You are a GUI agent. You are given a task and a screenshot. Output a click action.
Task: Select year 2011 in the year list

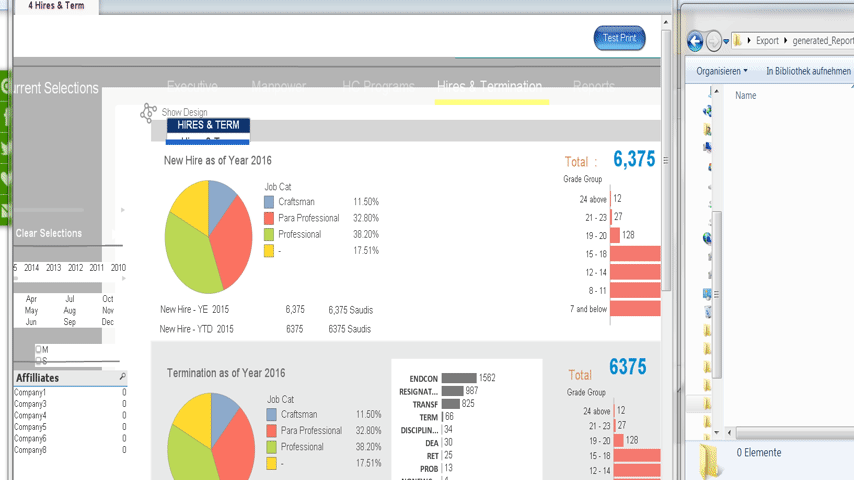[96, 268]
